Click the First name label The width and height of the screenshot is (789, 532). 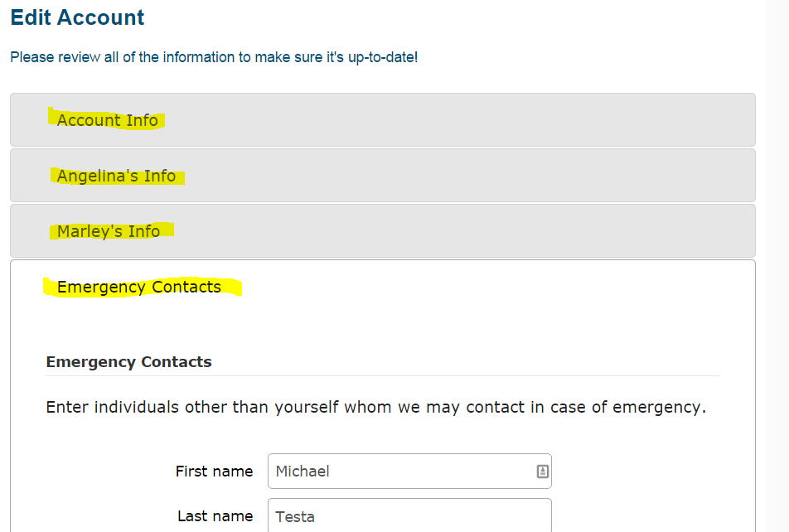pyautogui.click(x=214, y=472)
